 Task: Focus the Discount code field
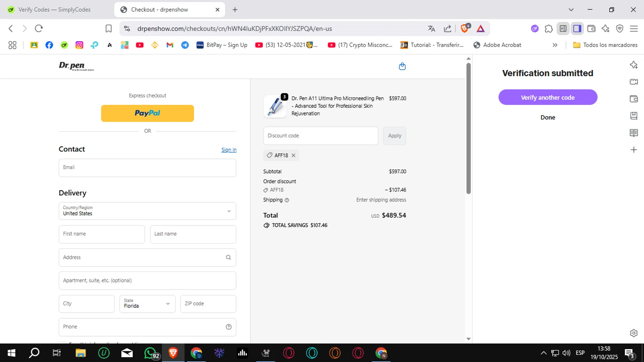click(321, 136)
